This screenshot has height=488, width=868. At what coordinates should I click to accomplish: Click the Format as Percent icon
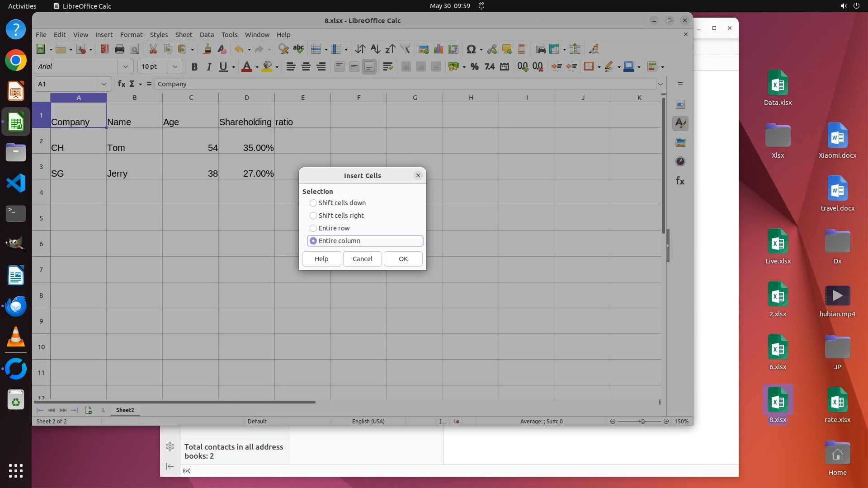point(474,67)
